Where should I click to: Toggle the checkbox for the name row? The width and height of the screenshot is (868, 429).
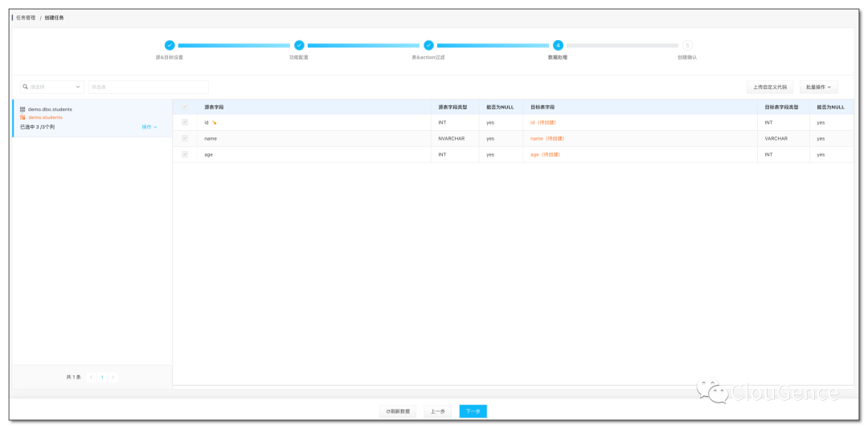[x=185, y=138]
